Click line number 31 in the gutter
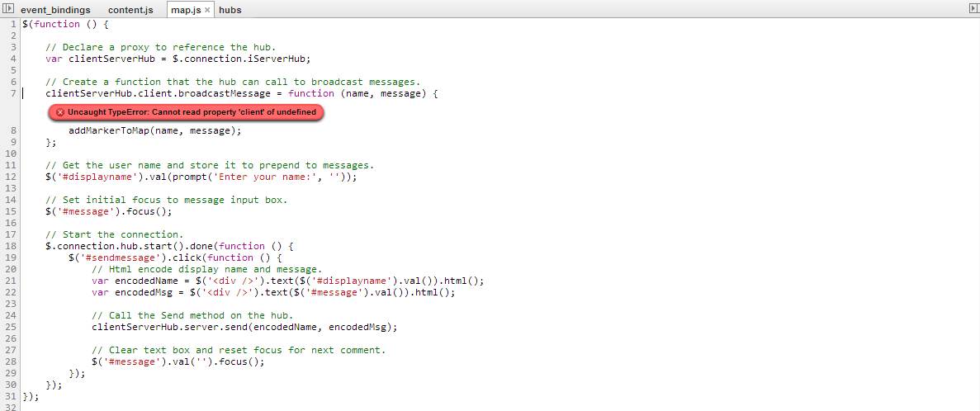The height and width of the screenshot is (411, 980). click(10, 396)
